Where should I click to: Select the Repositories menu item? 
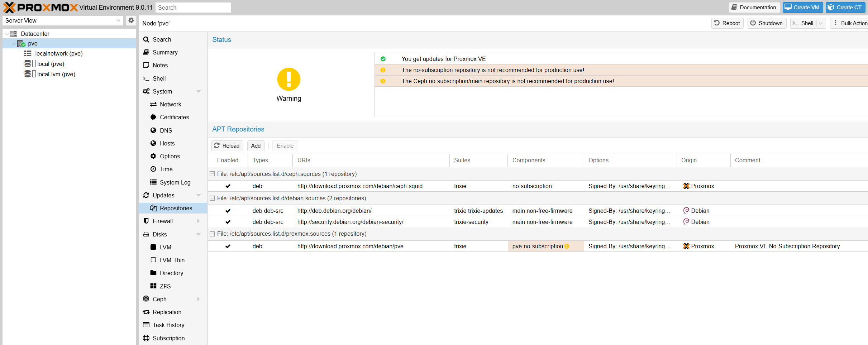(173, 208)
